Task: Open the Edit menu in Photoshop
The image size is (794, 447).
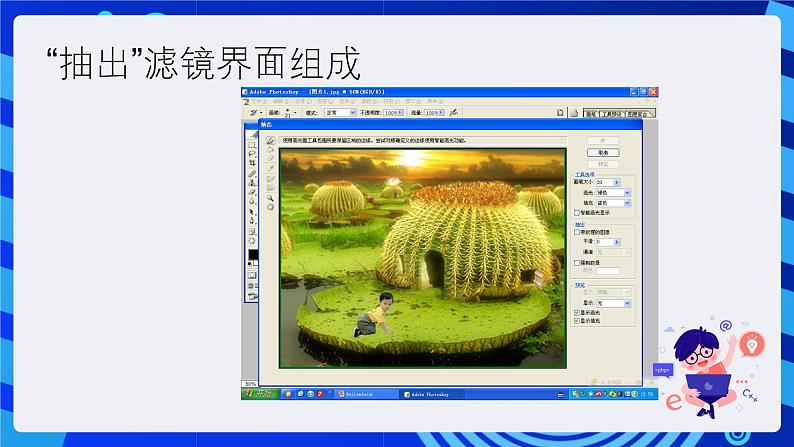Action: (281, 102)
